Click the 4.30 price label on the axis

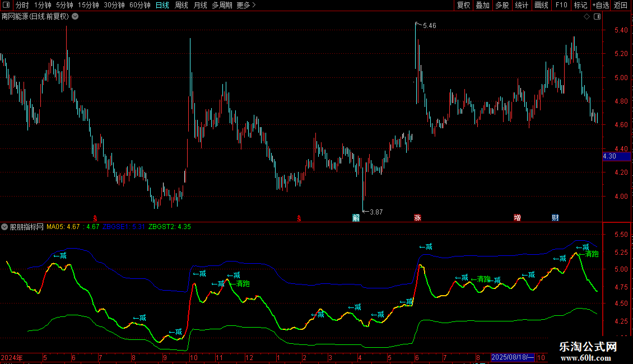coord(616,156)
